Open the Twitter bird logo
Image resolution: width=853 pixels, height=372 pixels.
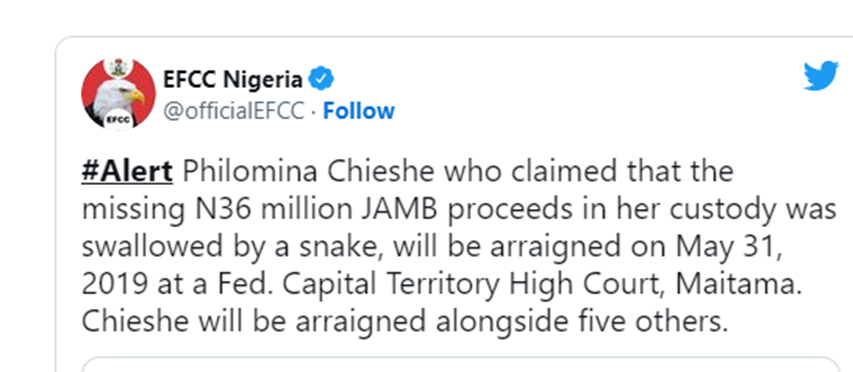click(821, 76)
